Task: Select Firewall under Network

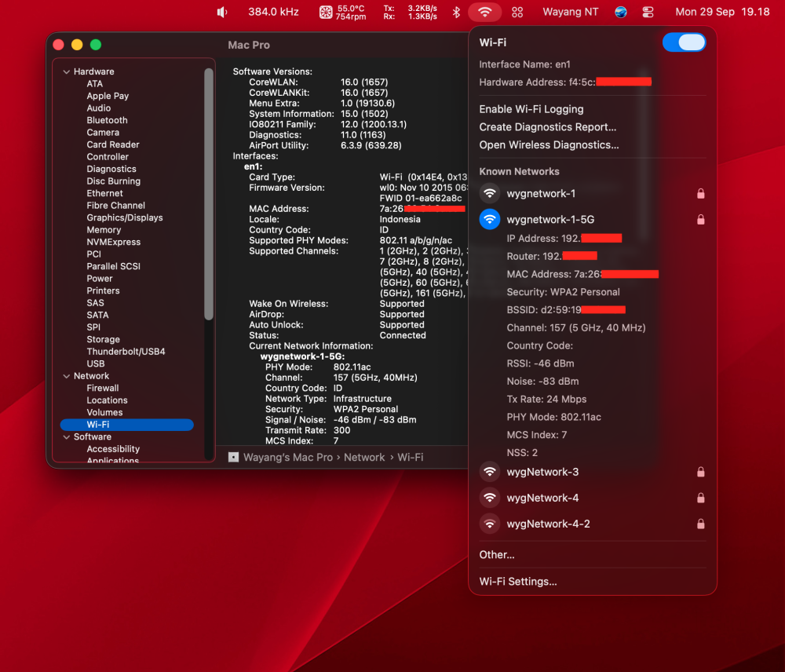Action: 103,388
